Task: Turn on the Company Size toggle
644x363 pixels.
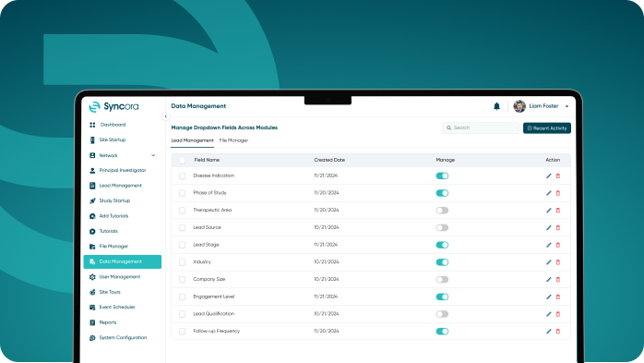Action: click(x=442, y=280)
